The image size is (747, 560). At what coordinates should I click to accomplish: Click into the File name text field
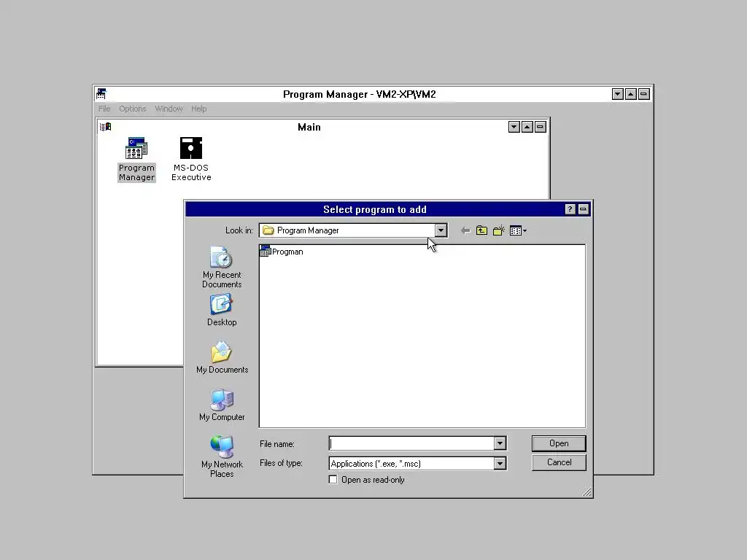pyautogui.click(x=411, y=443)
